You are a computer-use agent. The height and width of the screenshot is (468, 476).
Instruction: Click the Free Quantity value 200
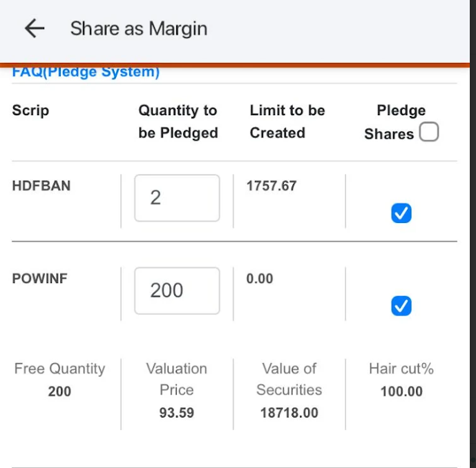pyautogui.click(x=59, y=391)
